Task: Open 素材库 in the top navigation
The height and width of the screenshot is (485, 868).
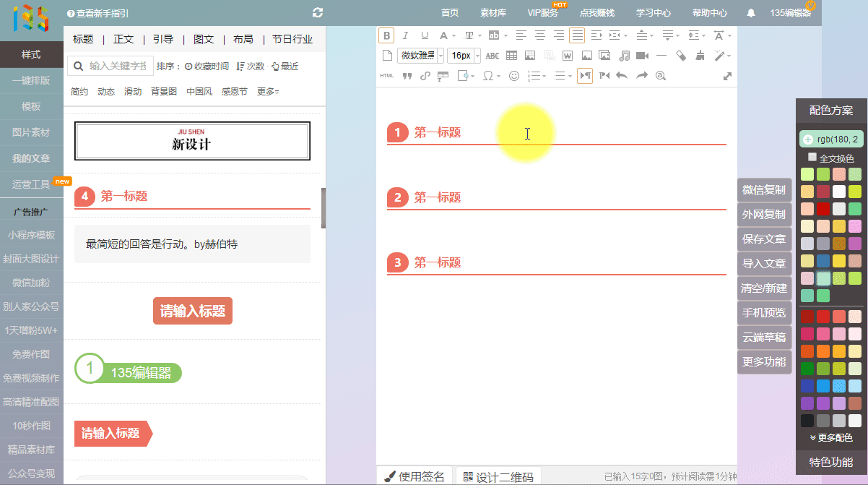Action: point(493,13)
